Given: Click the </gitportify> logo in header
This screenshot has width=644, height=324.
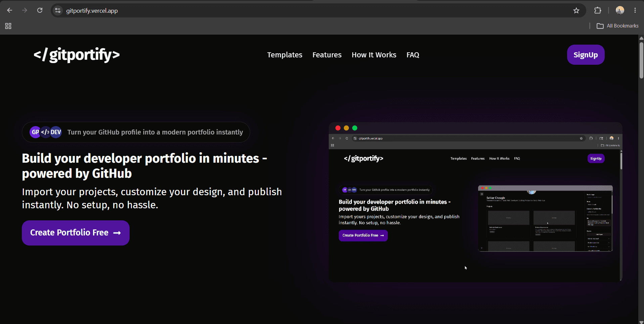Looking at the screenshot, I should pos(77,55).
